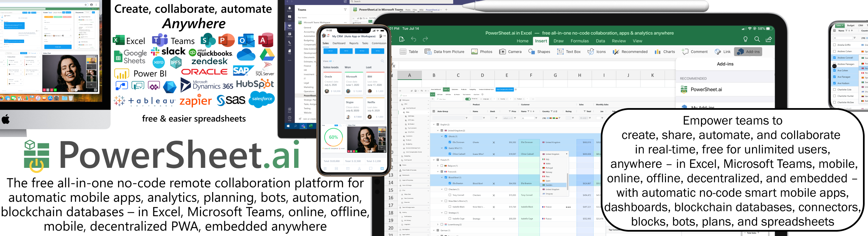Click the Undo arrow in Excel's toolbar

click(x=413, y=39)
